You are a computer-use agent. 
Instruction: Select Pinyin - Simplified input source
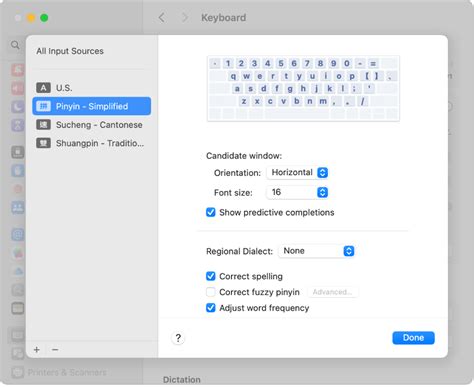(91, 106)
